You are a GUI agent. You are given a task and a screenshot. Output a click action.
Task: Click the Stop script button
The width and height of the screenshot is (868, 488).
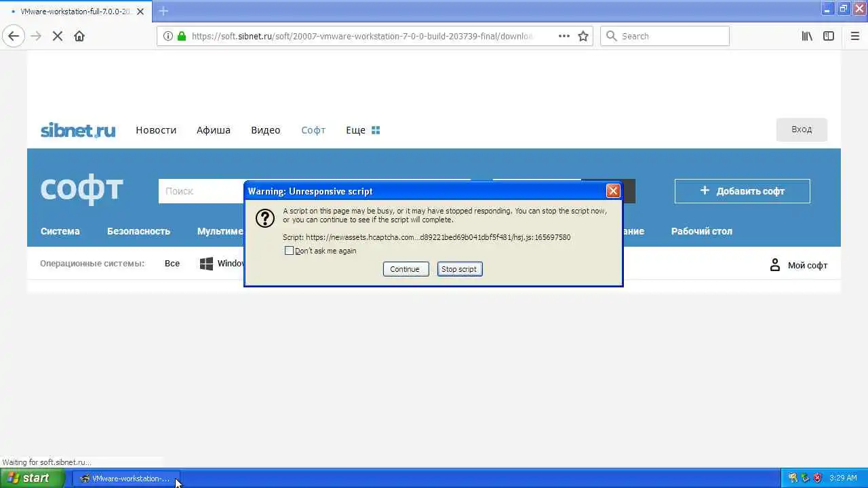pyautogui.click(x=460, y=269)
